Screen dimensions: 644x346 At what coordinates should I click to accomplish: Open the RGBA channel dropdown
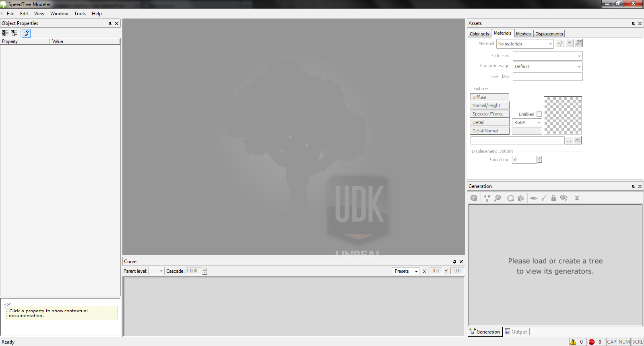click(x=527, y=122)
